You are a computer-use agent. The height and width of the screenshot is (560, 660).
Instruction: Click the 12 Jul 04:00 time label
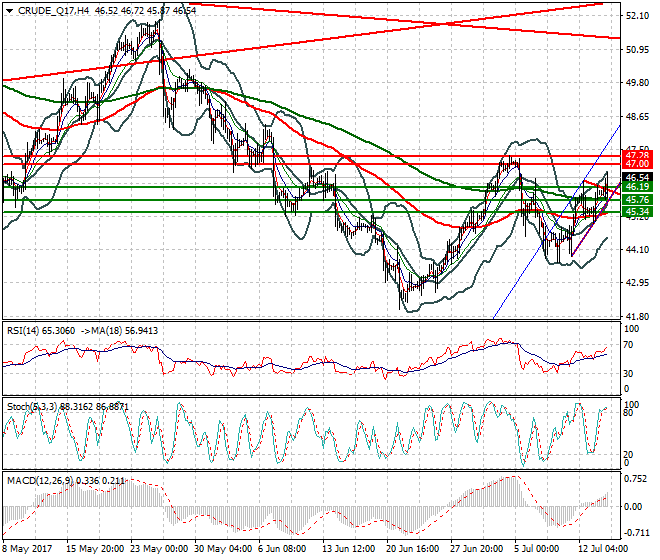[603, 549]
